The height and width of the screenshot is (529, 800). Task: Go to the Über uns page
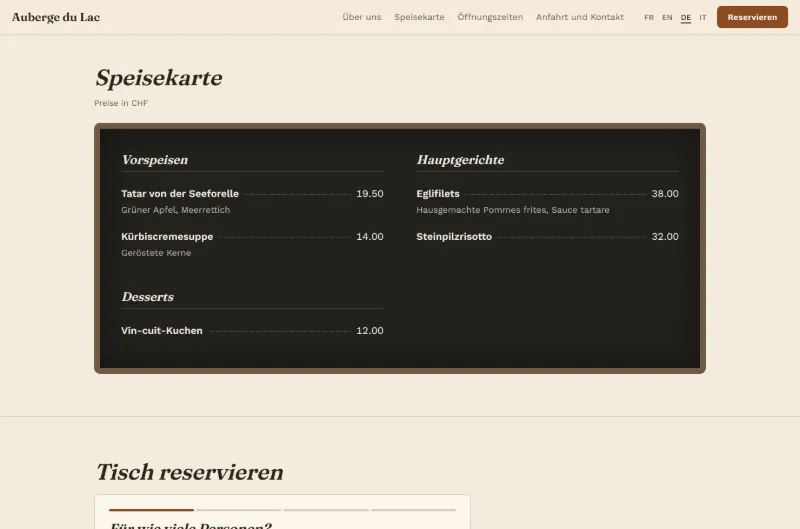[x=362, y=17]
